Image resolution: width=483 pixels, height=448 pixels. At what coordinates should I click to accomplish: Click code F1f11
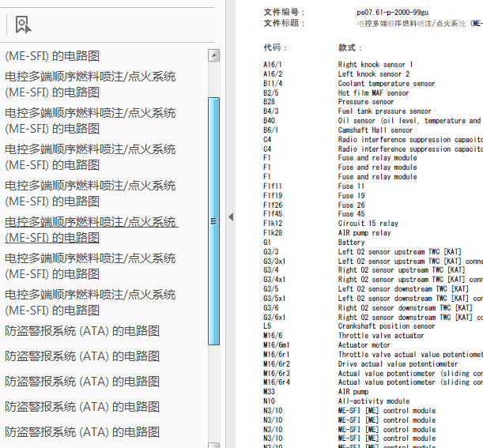click(273, 186)
